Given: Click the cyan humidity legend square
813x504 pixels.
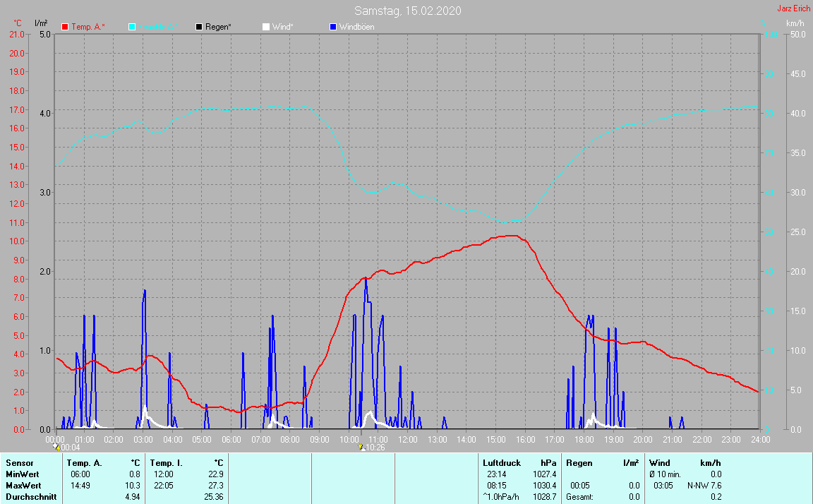Looking at the screenshot, I should (x=132, y=27).
